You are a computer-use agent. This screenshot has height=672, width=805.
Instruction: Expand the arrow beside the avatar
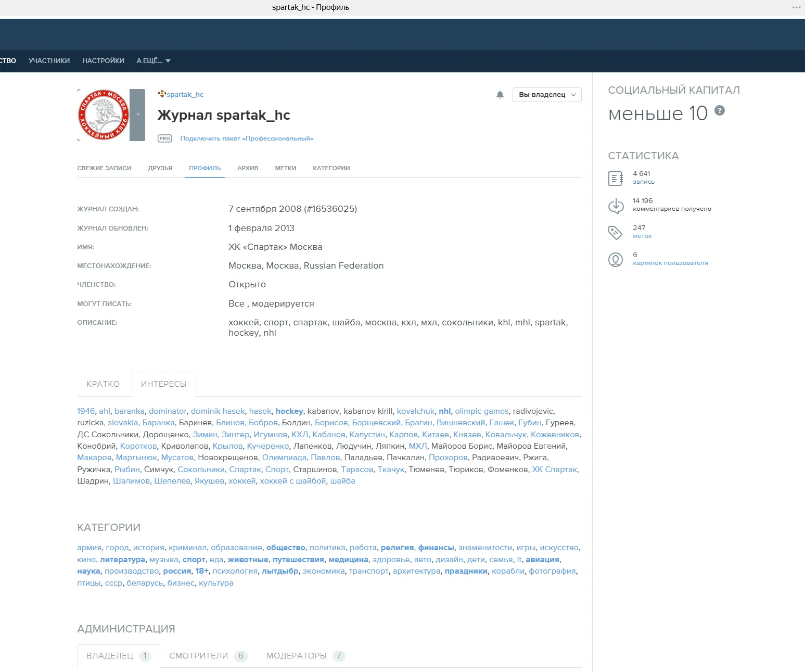click(137, 115)
